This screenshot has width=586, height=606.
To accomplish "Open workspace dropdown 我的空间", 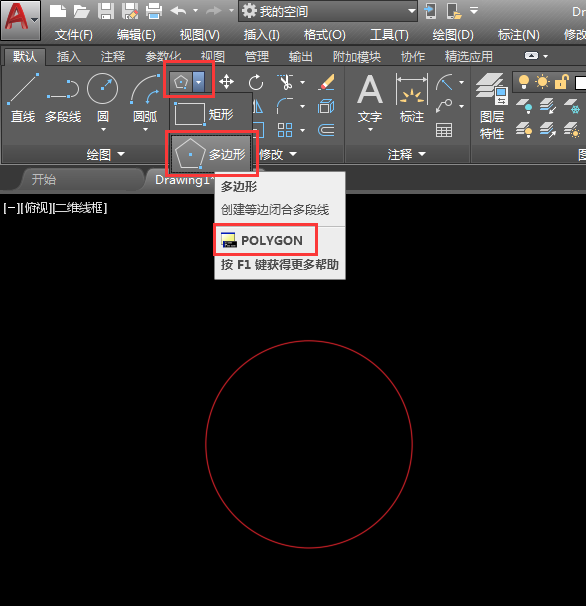I will pos(328,11).
